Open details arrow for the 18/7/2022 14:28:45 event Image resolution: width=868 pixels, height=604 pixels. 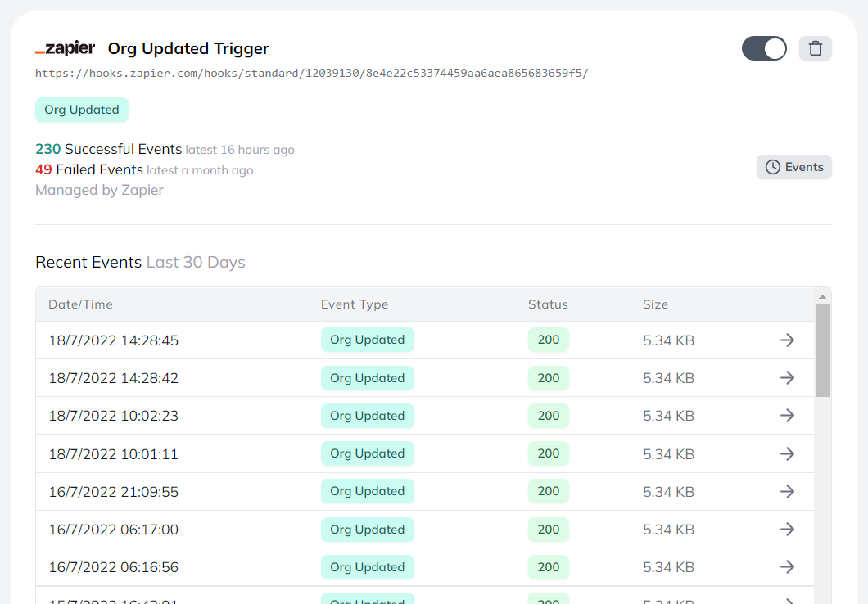point(787,340)
